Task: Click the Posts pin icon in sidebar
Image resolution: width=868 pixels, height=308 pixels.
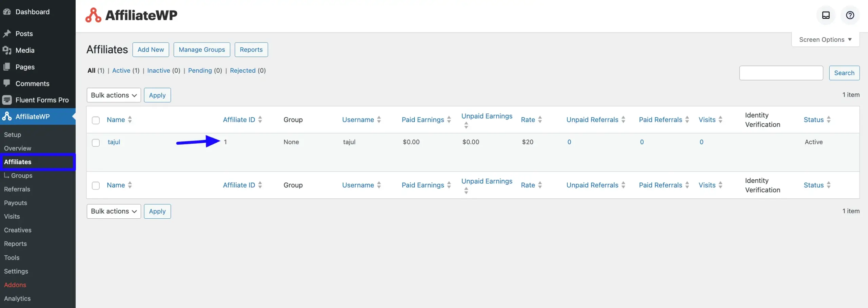Action: tap(7, 34)
